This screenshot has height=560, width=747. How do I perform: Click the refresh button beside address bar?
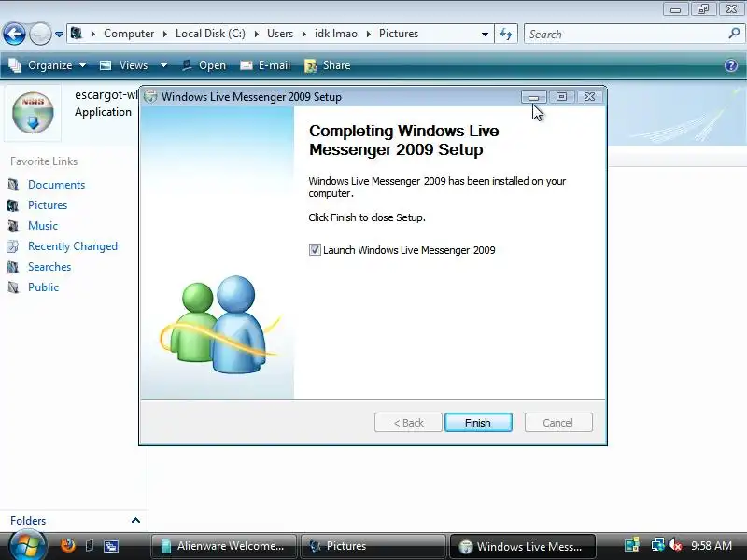pyautogui.click(x=506, y=34)
